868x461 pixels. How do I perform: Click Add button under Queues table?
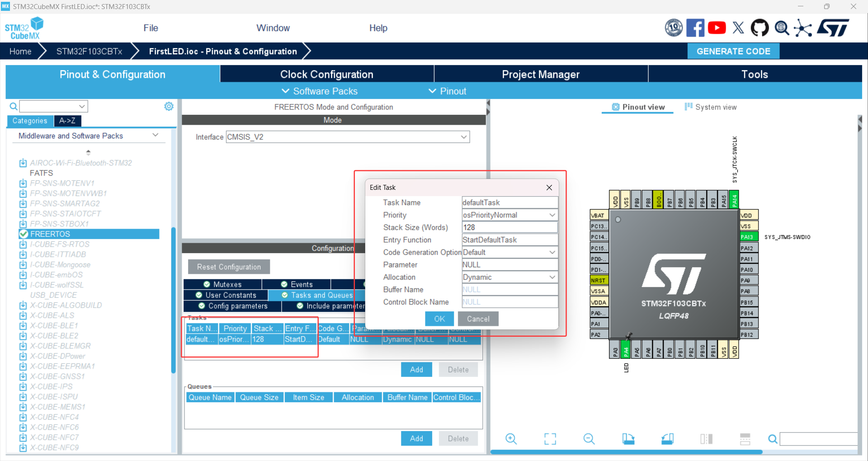point(416,438)
